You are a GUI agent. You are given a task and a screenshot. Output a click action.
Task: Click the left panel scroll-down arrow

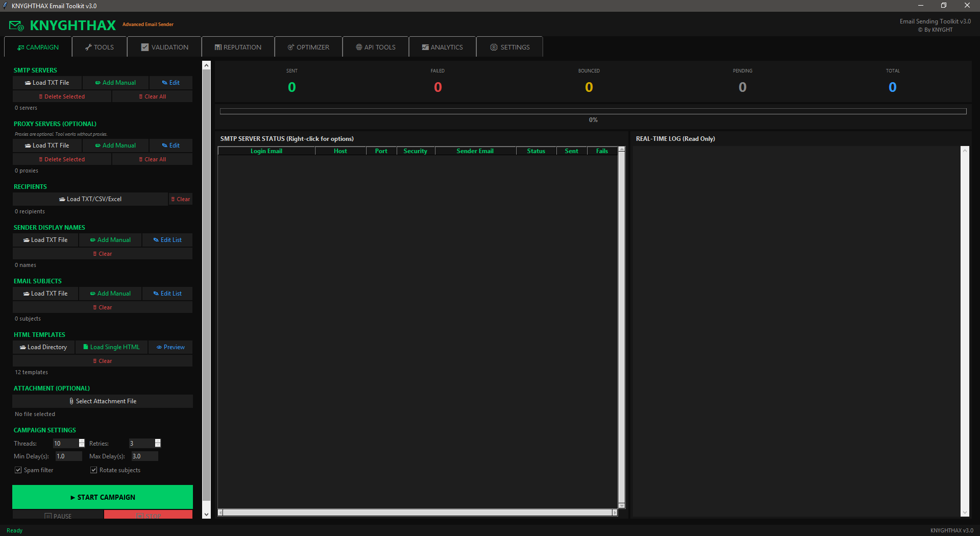point(206,515)
